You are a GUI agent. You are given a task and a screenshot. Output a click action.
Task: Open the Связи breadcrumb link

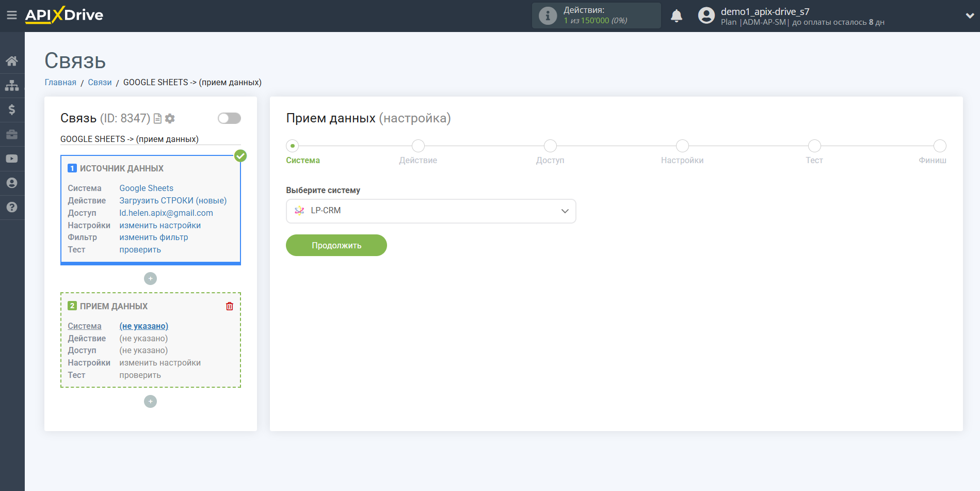pos(100,83)
